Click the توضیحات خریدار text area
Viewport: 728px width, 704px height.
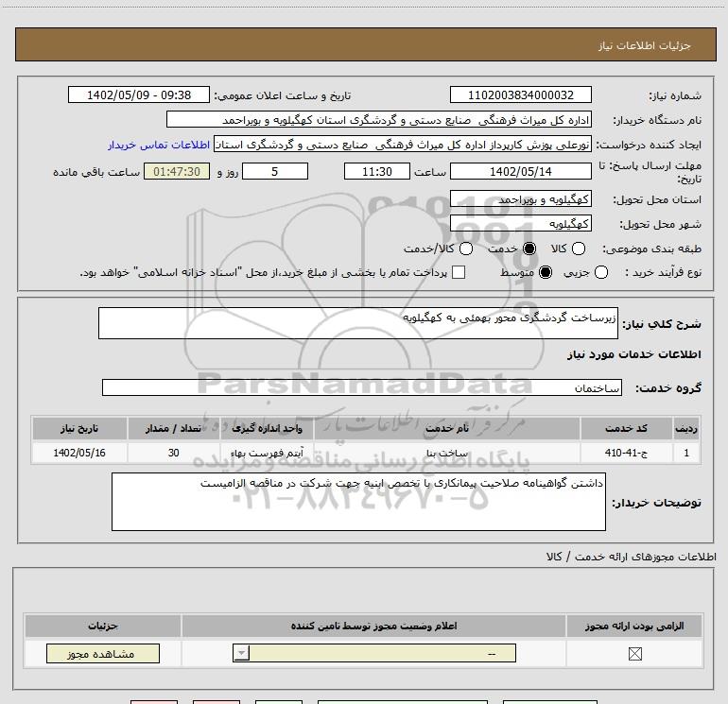point(358,502)
